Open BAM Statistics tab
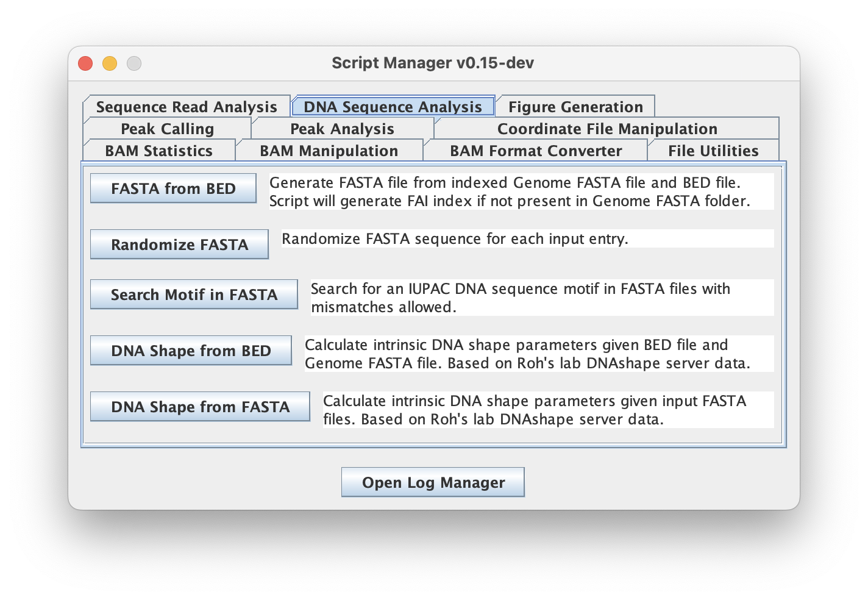The width and height of the screenshot is (868, 600). (x=158, y=151)
